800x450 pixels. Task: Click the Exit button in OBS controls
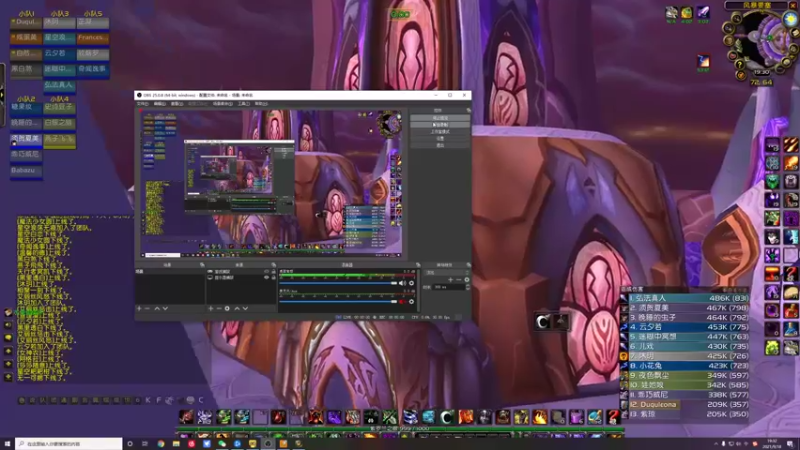coord(440,145)
